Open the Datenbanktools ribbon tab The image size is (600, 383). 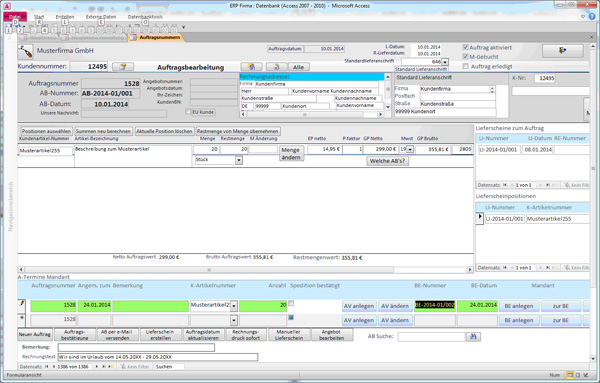point(145,17)
